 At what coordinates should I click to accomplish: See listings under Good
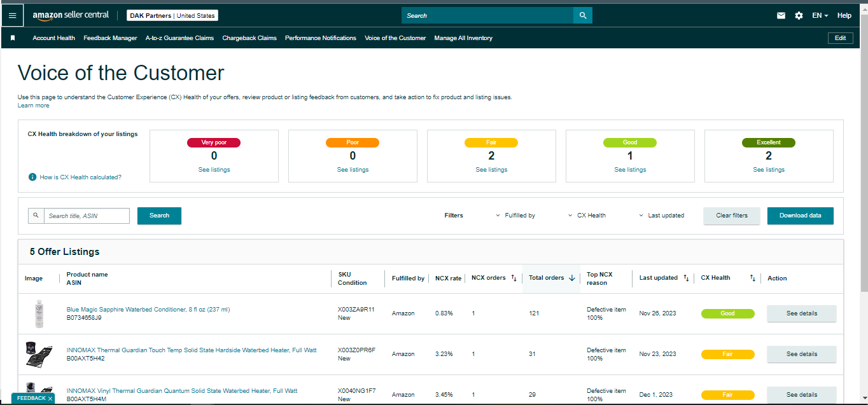630,170
